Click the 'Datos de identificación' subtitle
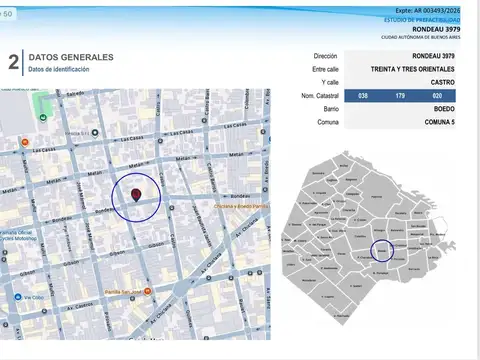Screen dimensions: 480x360 pyautogui.click(x=59, y=69)
